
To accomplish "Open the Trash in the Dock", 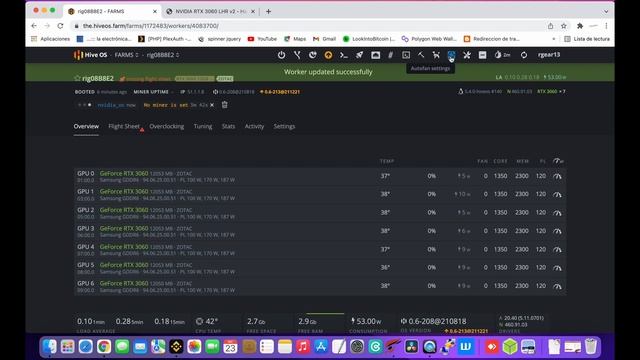I will coord(591,347).
